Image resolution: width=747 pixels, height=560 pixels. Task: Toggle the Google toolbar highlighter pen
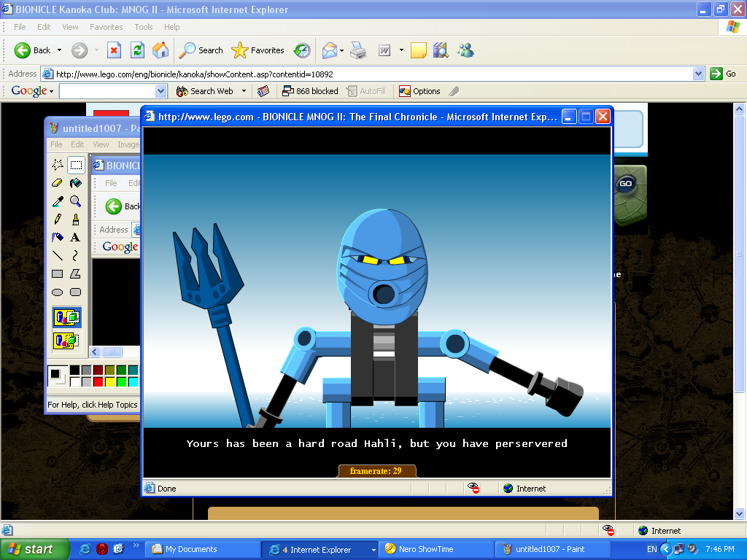(x=454, y=91)
